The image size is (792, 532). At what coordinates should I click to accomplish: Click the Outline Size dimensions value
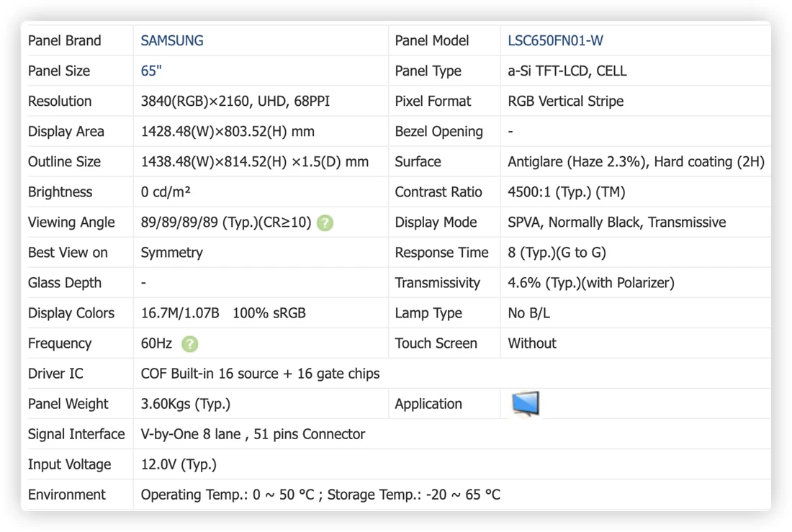point(255,162)
